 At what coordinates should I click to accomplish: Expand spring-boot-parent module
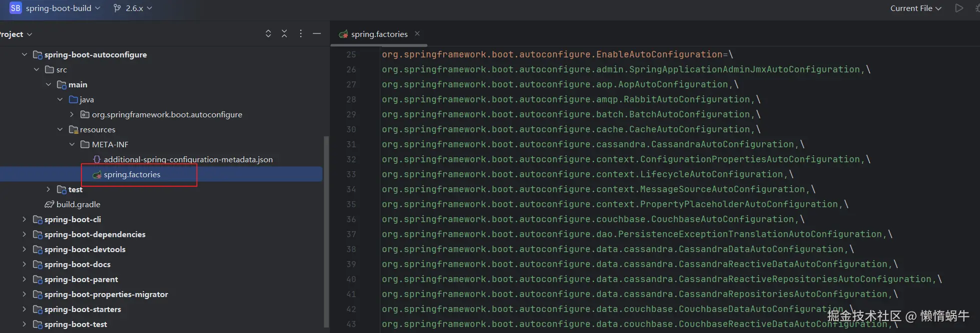point(24,279)
